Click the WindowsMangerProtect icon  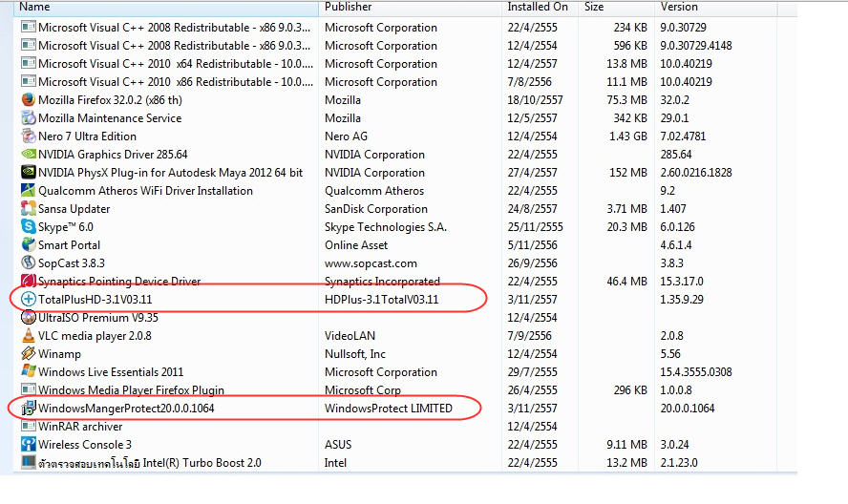(28, 409)
